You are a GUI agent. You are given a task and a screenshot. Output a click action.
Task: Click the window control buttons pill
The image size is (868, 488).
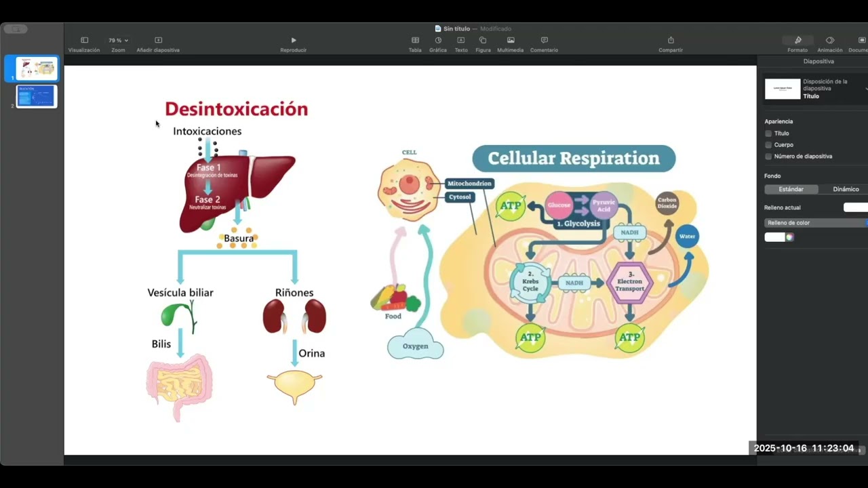[x=15, y=28]
